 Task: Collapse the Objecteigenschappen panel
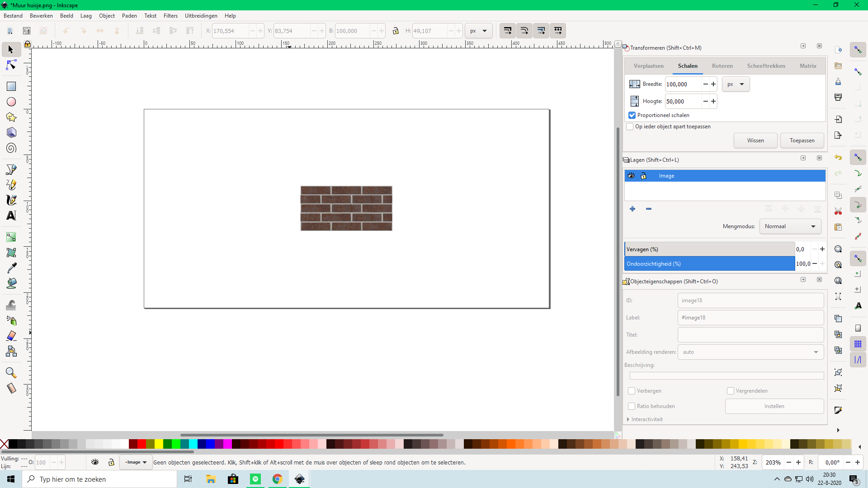803,280
